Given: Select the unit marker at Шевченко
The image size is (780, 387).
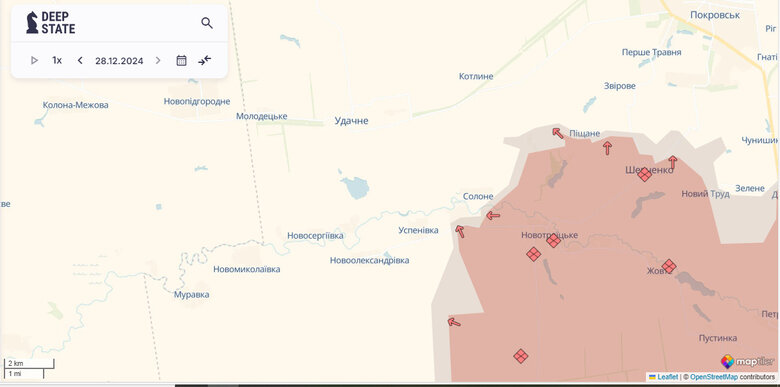Looking at the screenshot, I should coord(645,174).
